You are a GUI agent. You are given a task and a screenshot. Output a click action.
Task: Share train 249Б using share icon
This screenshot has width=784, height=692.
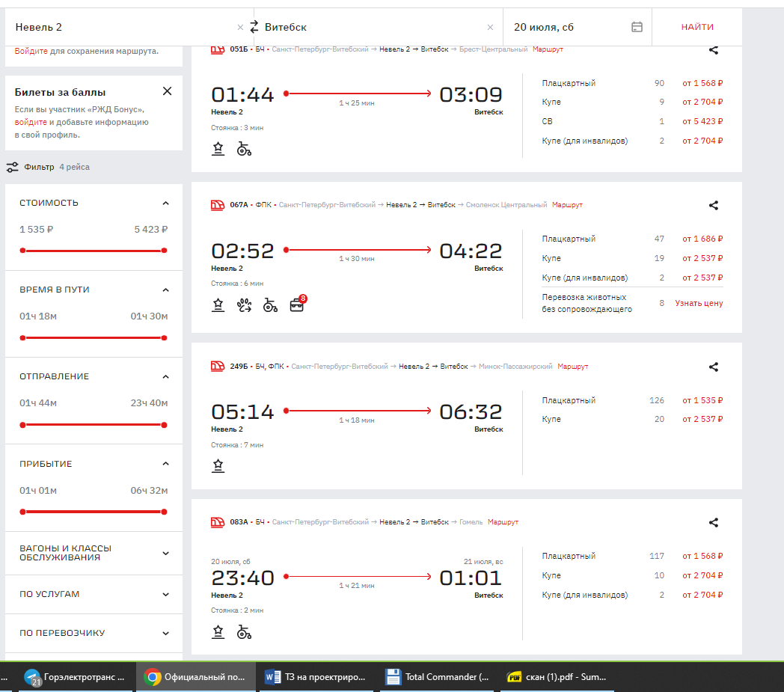714,367
